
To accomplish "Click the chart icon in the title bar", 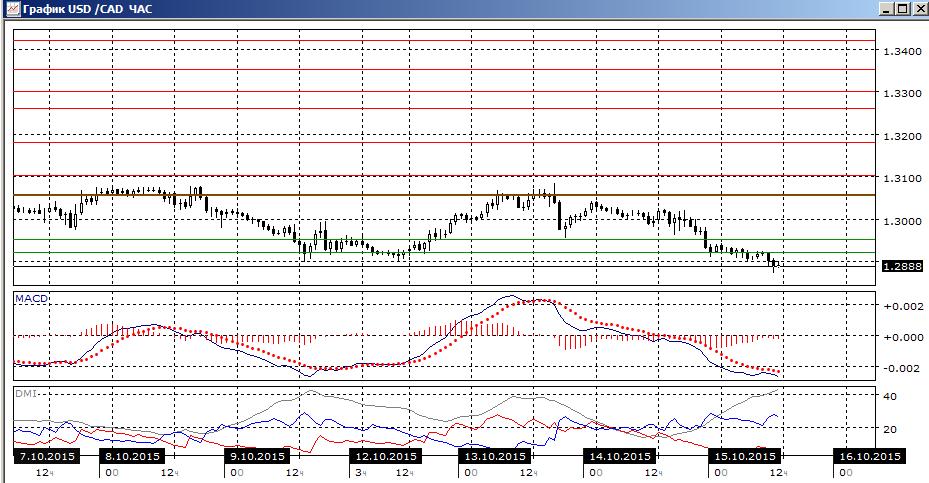I will point(12,9).
